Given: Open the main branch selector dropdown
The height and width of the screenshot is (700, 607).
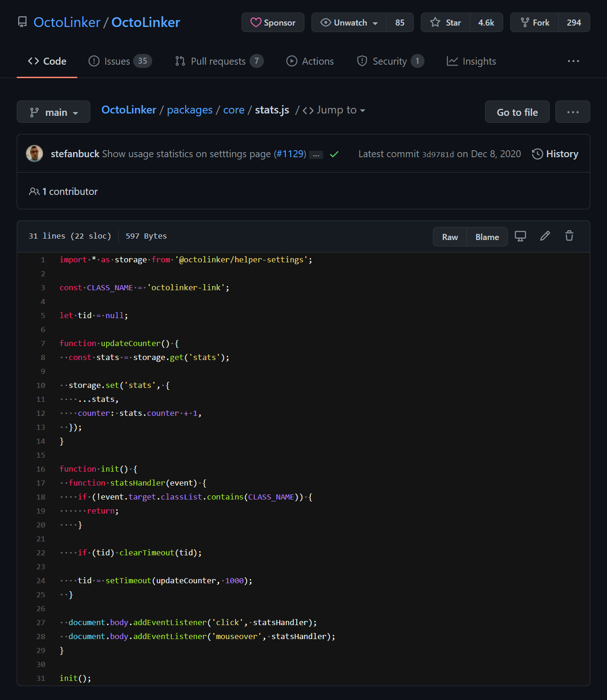Looking at the screenshot, I should [54, 112].
